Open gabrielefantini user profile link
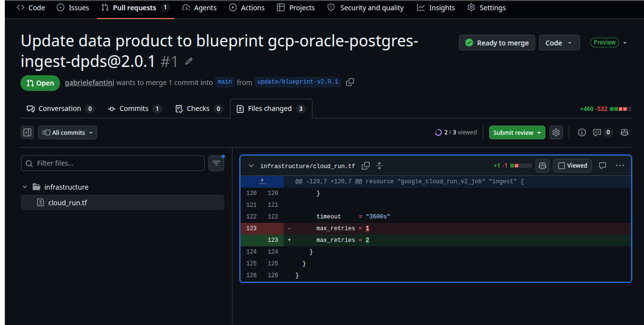 89,82
